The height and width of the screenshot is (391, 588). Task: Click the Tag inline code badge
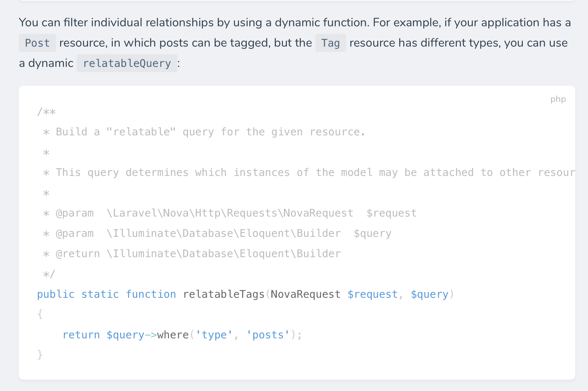330,43
